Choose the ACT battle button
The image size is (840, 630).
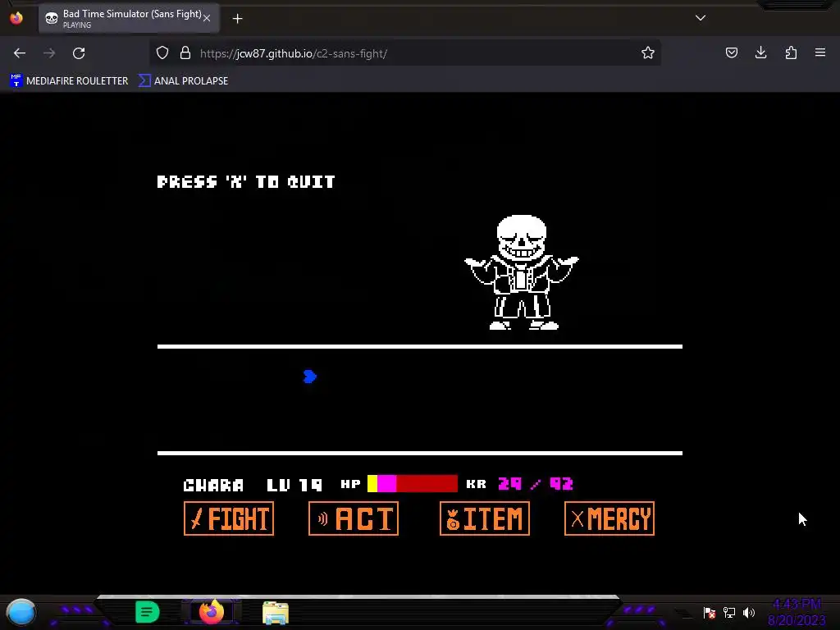(354, 518)
